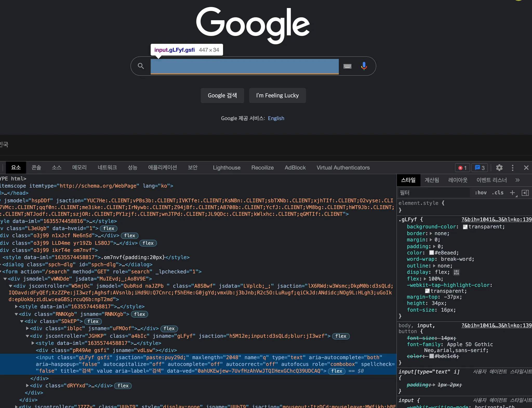Click the I'm Feeling Lucky button
Viewport: 532px width, 408px height.
pos(277,96)
